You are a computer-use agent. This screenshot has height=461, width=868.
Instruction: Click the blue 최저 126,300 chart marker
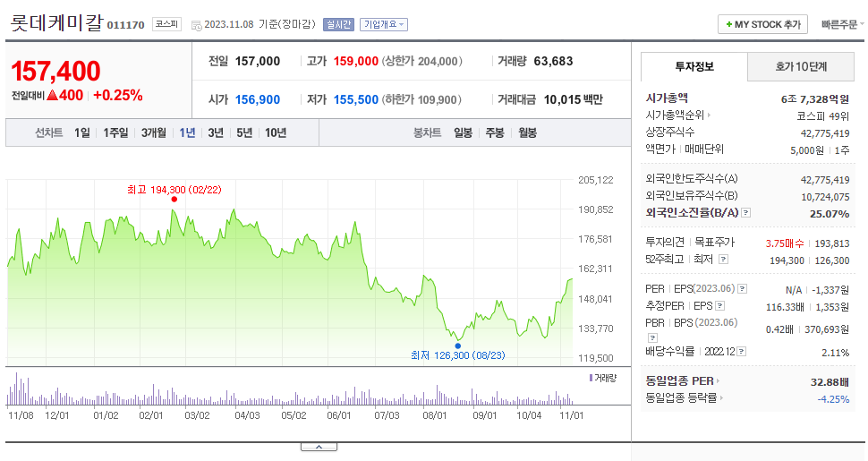pyautogui.click(x=458, y=346)
